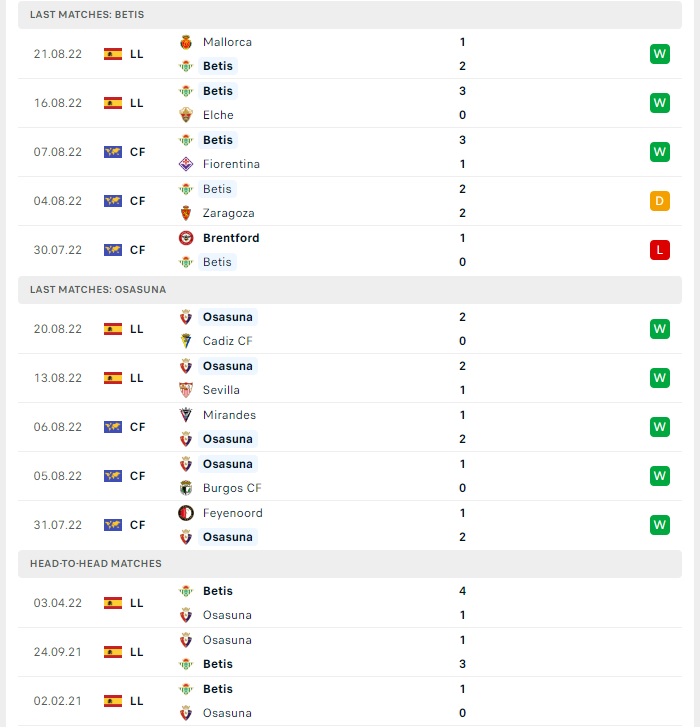Click the Sevilla club crest icon
This screenshot has width=700, height=728.
(x=186, y=390)
